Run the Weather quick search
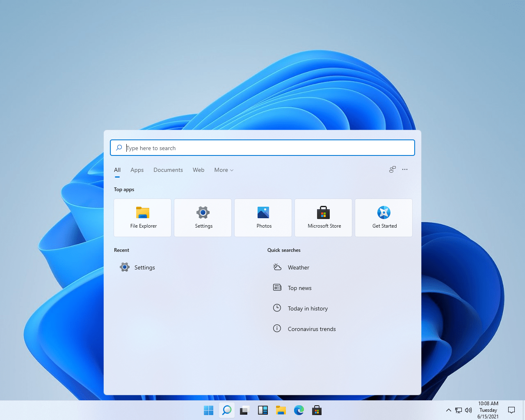 point(298,267)
